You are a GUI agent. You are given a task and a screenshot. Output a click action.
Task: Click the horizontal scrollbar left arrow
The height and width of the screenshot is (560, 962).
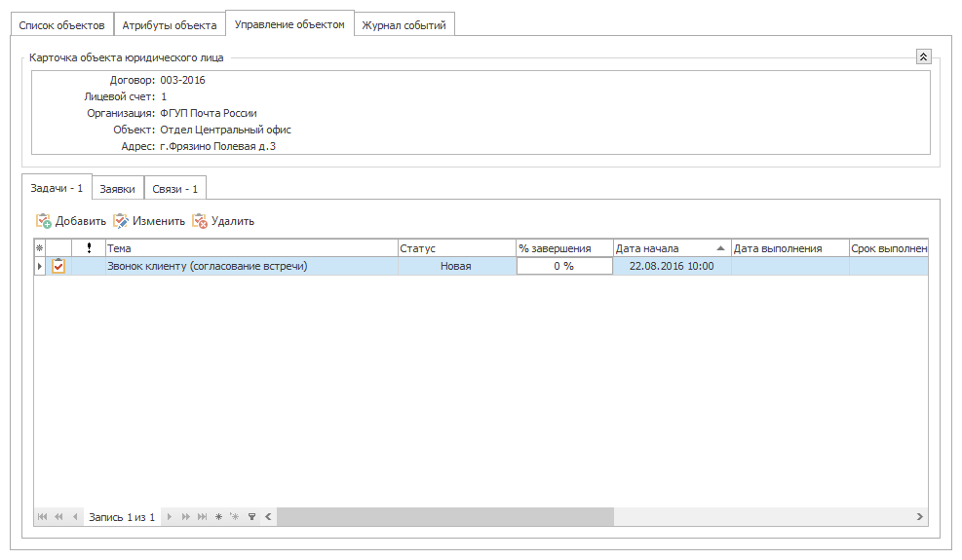pyautogui.click(x=268, y=516)
